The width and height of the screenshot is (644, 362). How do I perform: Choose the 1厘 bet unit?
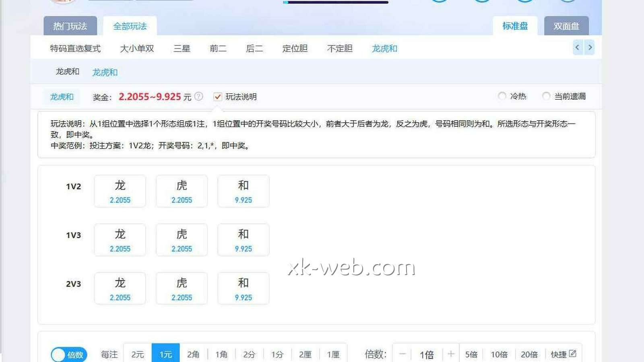(333, 354)
